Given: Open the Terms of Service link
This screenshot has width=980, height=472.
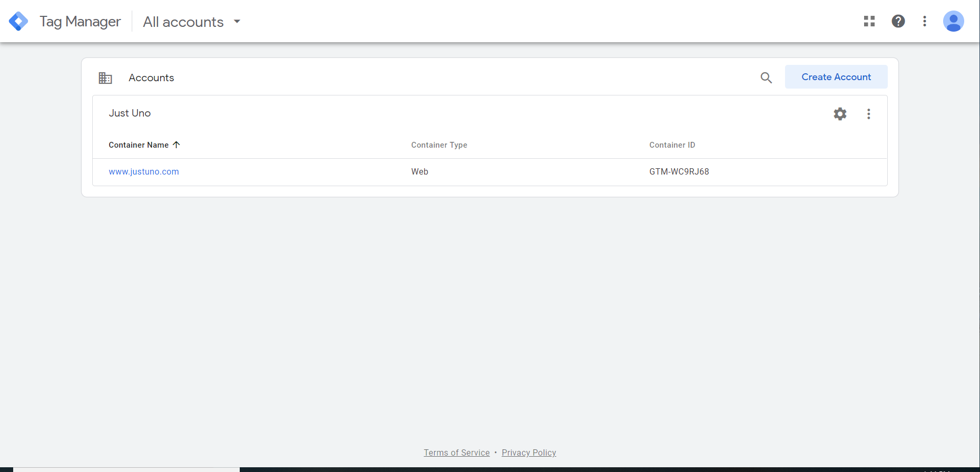Looking at the screenshot, I should (x=456, y=452).
